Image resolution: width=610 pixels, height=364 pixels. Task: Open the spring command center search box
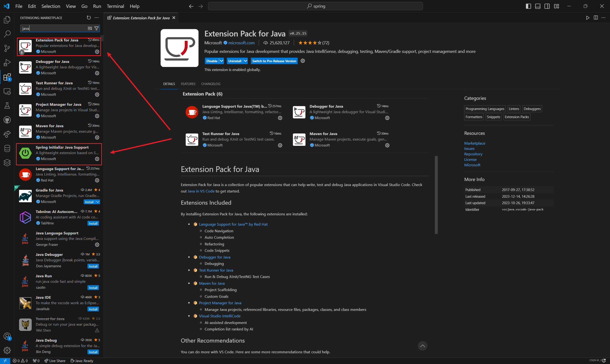(x=315, y=6)
